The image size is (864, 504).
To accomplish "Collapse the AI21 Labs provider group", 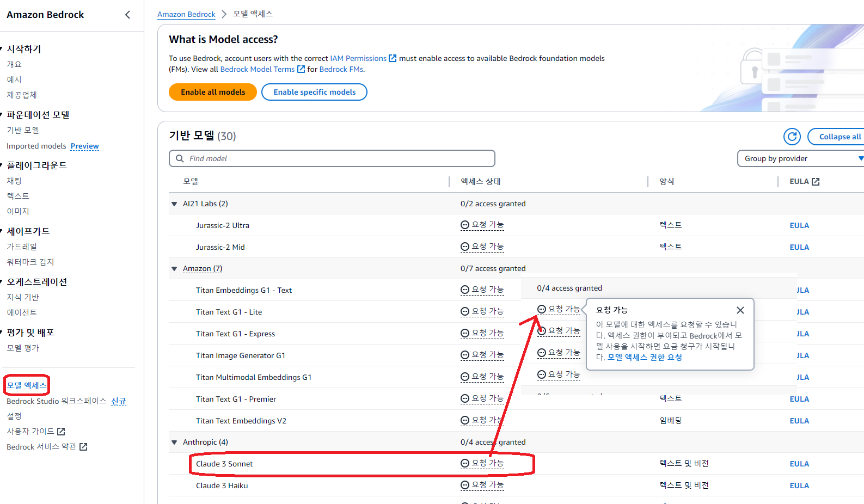I will (174, 204).
